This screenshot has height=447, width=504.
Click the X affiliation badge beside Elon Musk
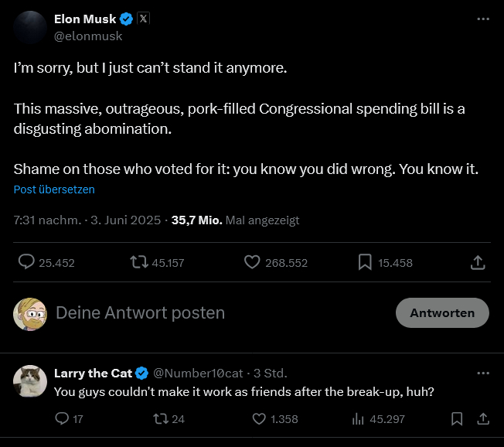coord(143,19)
